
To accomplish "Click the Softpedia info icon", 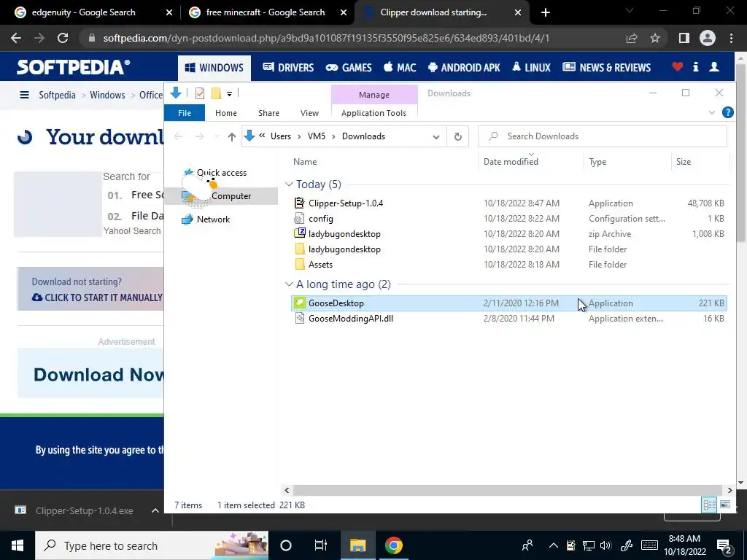I will tap(695, 67).
